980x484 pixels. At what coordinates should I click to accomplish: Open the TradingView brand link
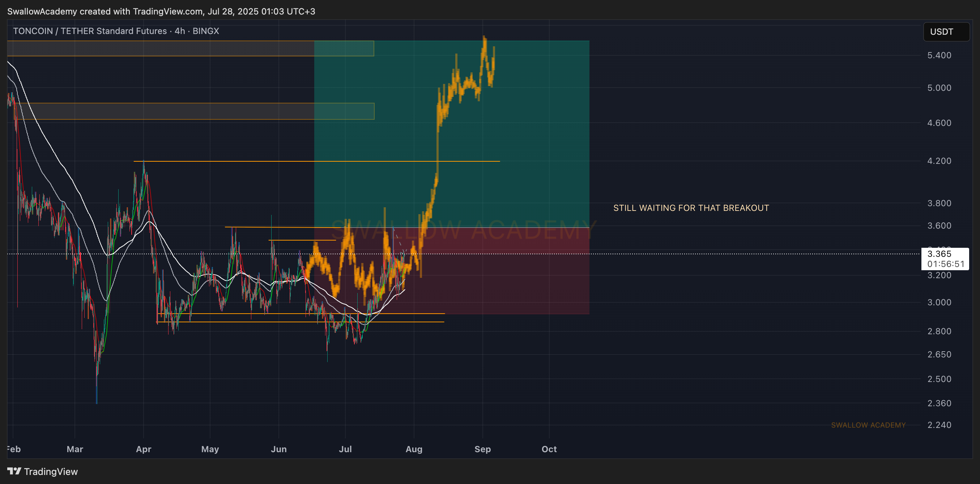43,471
